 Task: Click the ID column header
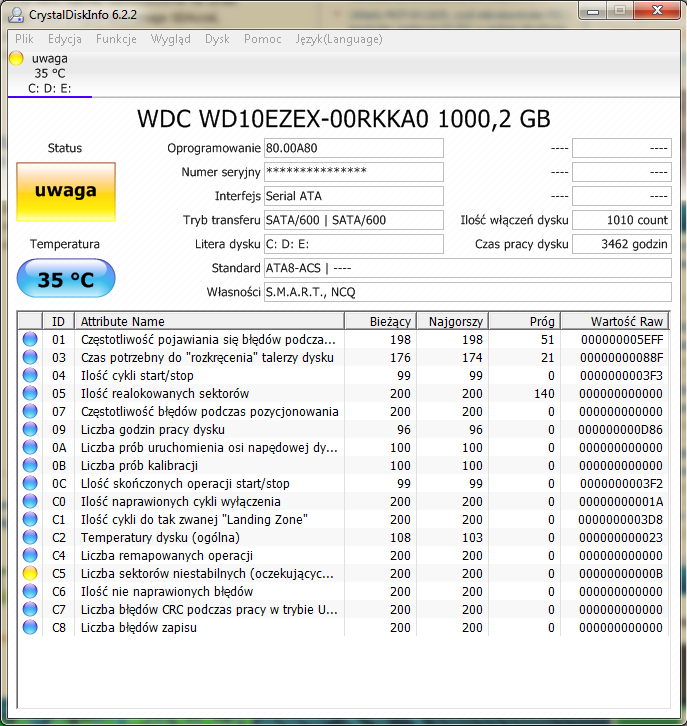[58, 321]
